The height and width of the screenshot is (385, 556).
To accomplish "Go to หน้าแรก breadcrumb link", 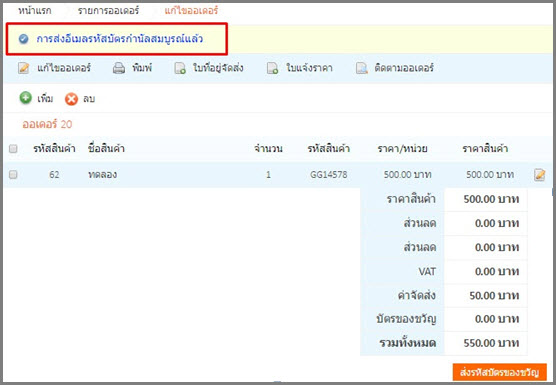I will tap(35, 11).
